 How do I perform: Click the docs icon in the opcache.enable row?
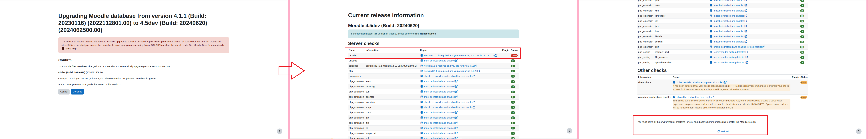point(711,63)
